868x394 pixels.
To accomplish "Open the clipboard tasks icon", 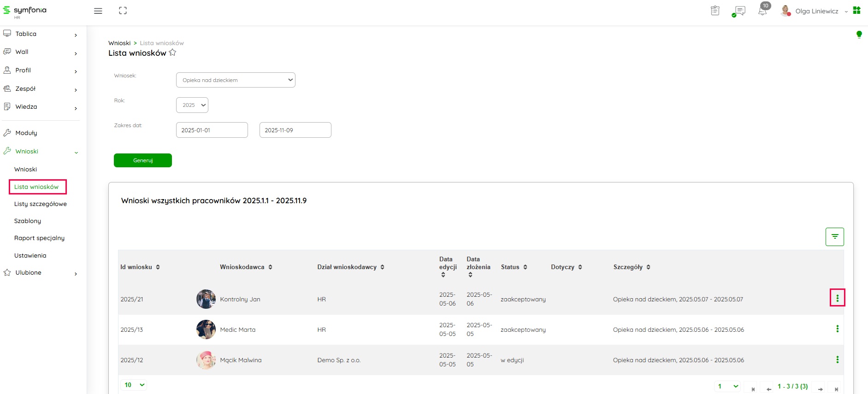I will coord(715,11).
